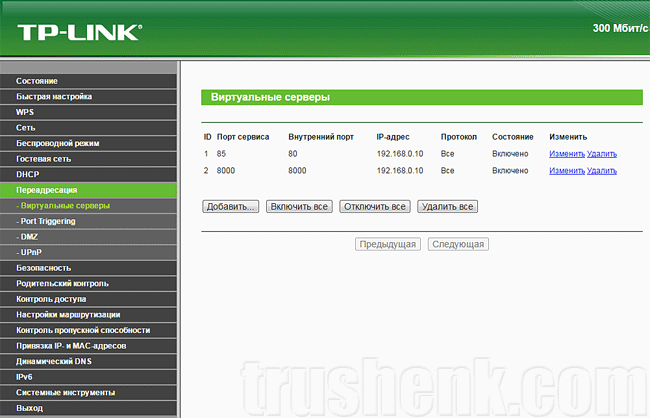Image resolution: width=650 pixels, height=418 pixels.
Task: Click Изменить link for port 85 row
Action: pyautogui.click(x=567, y=154)
